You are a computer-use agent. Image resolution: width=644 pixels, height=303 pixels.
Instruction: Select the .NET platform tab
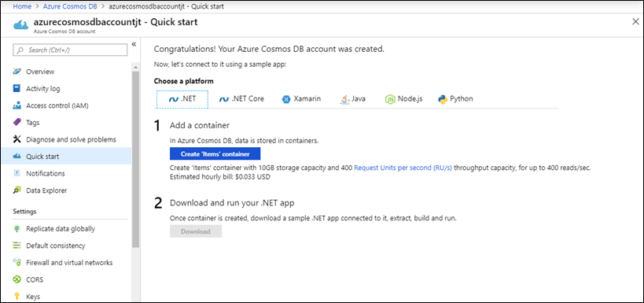tap(182, 99)
